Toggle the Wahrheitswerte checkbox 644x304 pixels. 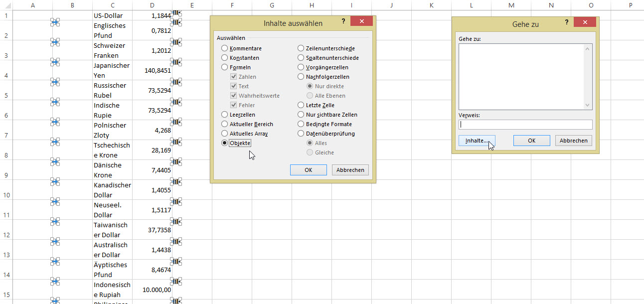point(234,96)
